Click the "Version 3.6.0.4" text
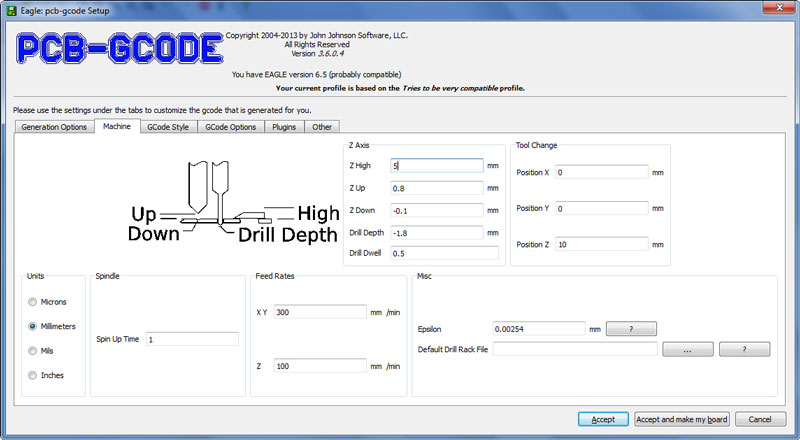800x440 pixels. pyautogui.click(x=317, y=54)
